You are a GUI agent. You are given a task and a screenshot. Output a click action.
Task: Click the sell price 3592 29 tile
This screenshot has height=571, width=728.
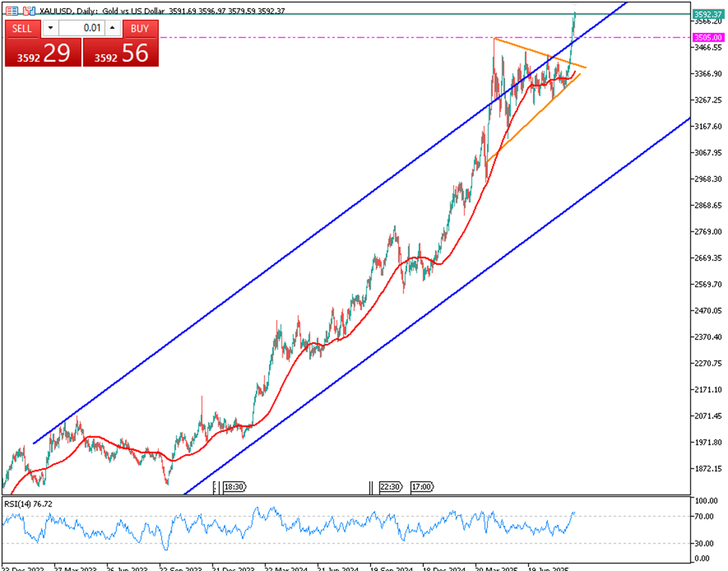click(x=43, y=53)
